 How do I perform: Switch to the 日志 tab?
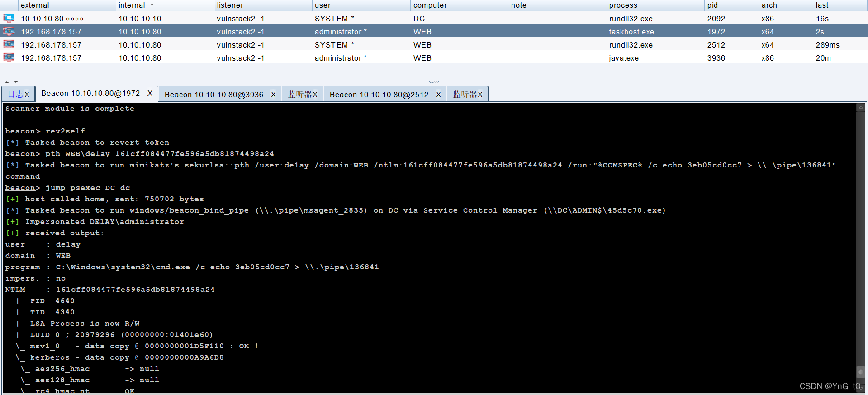pos(15,94)
